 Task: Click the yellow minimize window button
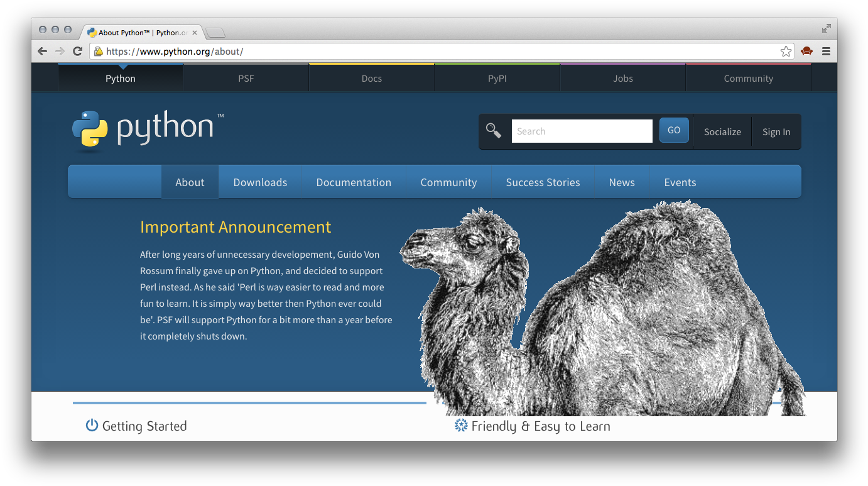point(55,30)
